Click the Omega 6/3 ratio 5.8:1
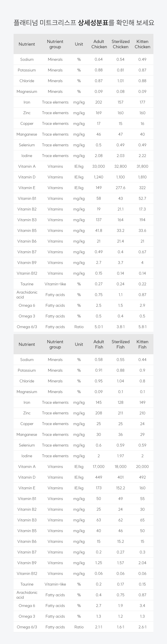The image size is (167, 644). pyautogui.click(x=142, y=327)
